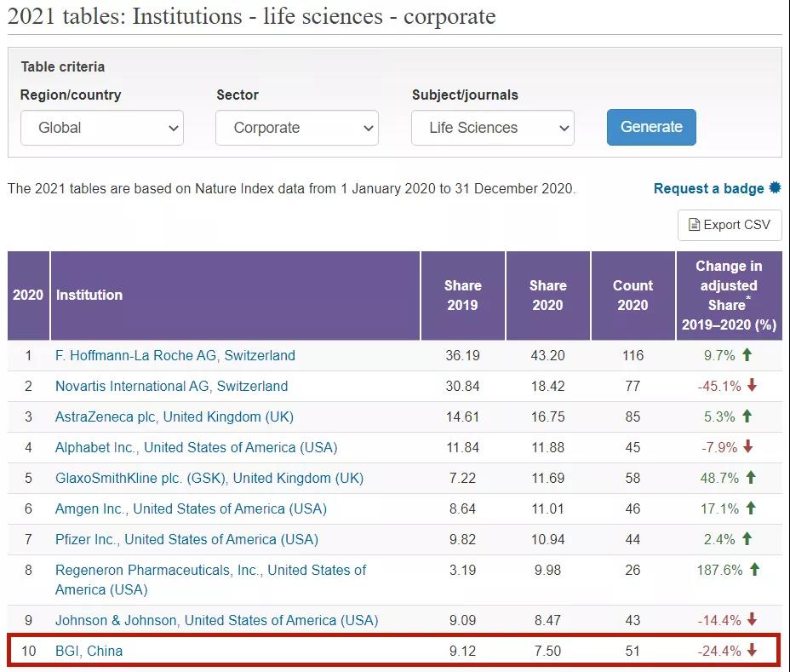The height and width of the screenshot is (672, 790).
Task: Click the Share 2020 column header
Action: (x=548, y=296)
